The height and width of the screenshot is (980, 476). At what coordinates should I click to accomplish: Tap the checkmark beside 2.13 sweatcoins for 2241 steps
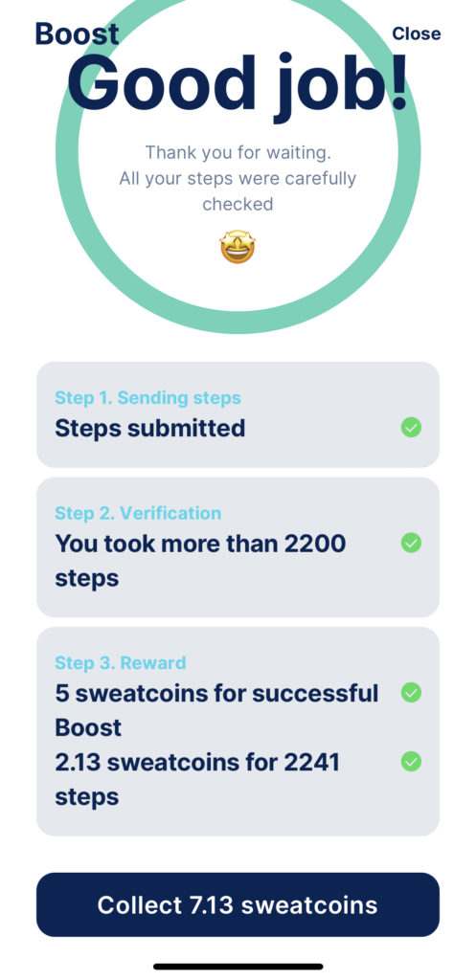tap(411, 761)
